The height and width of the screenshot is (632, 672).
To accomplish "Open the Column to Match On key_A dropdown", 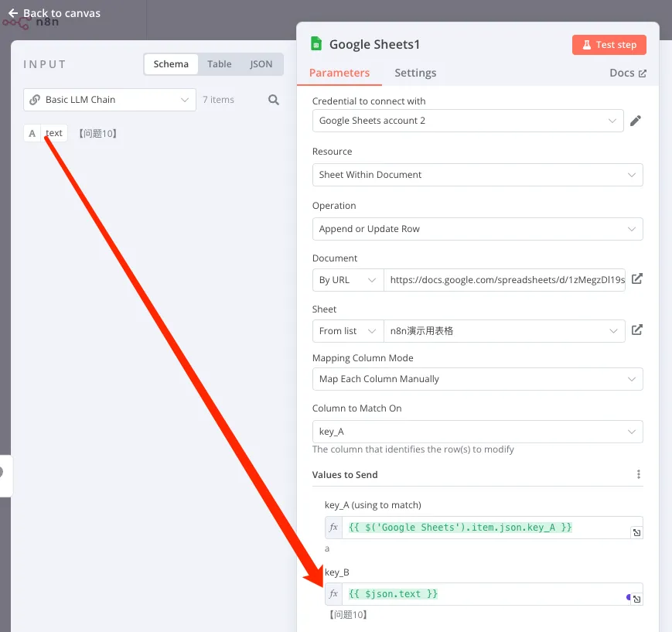I will point(477,432).
